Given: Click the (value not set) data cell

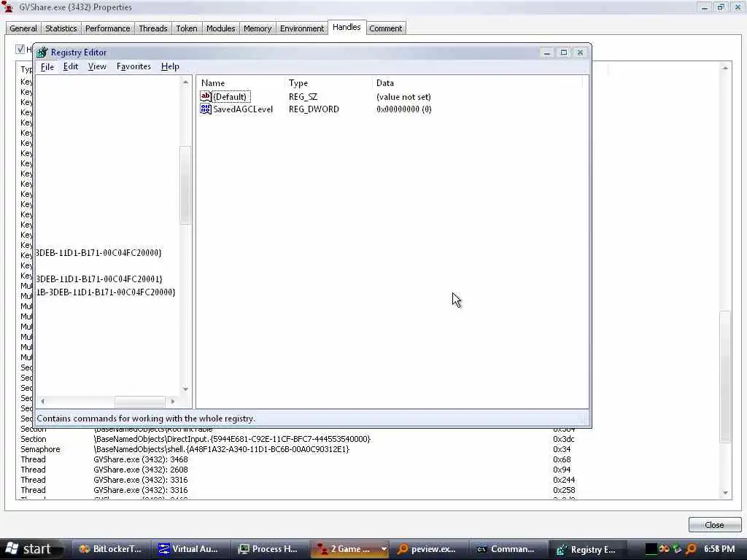Looking at the screenshot, I should tap(403, 97).
